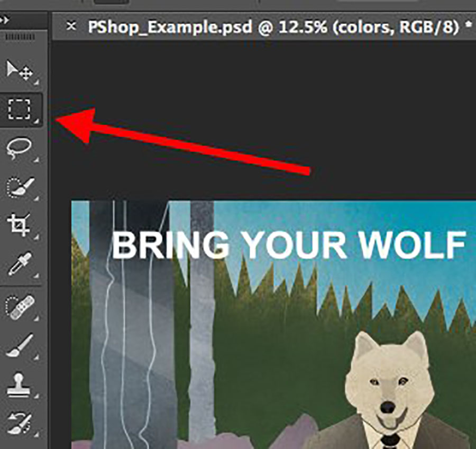Select the Lasso tool
The image size is (476, 449).
coord(21,148)
